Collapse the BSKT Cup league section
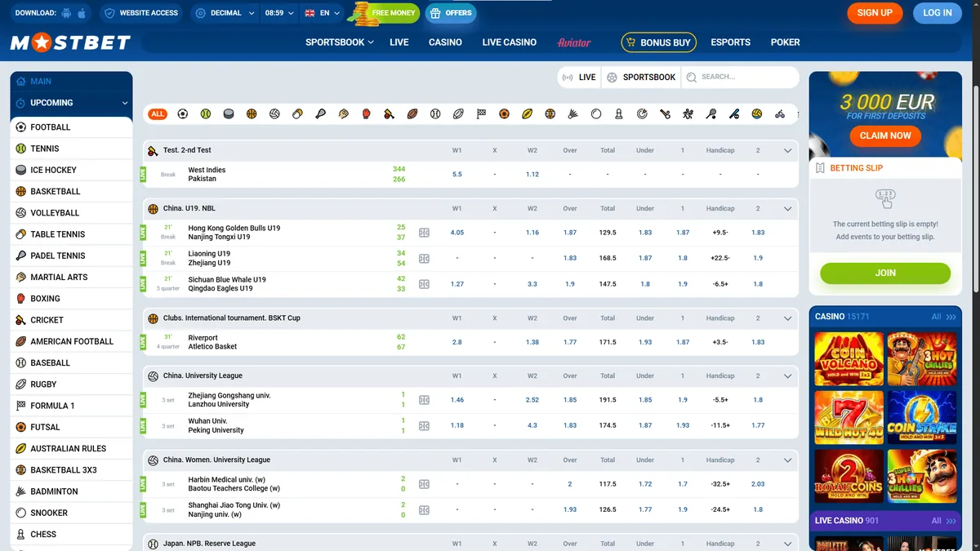Screen dimensions: 980x551 pos(787,318)
